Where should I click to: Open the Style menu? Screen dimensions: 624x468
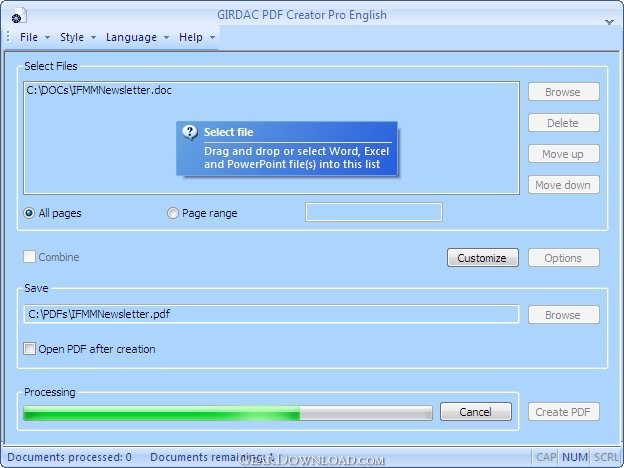pyautogui.click(x=72, y=37)
